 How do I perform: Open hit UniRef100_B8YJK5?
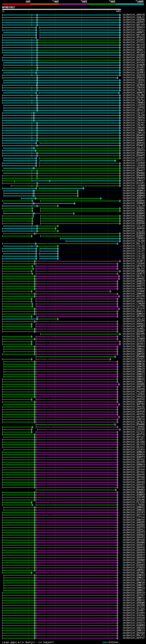(134, 25)
